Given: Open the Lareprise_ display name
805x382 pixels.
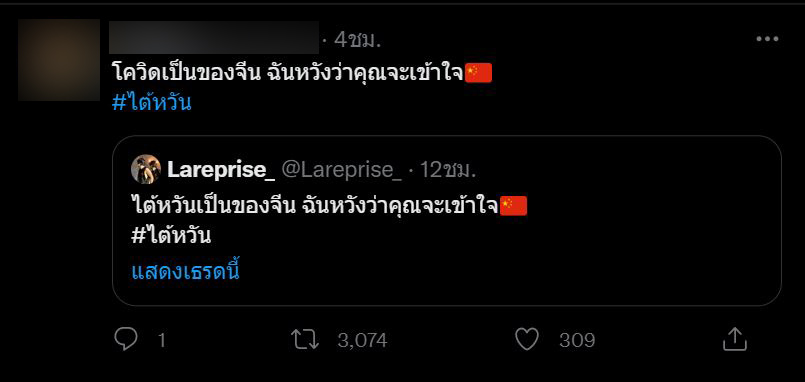Looking at the screenshot, I should pyautogui.click(x=221, y=170).
